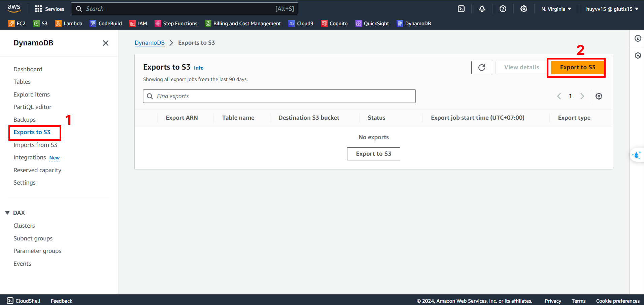The image size is (644, 305).
Task: Open the huyvv15 account dropdown
Action: pos(612,9)
